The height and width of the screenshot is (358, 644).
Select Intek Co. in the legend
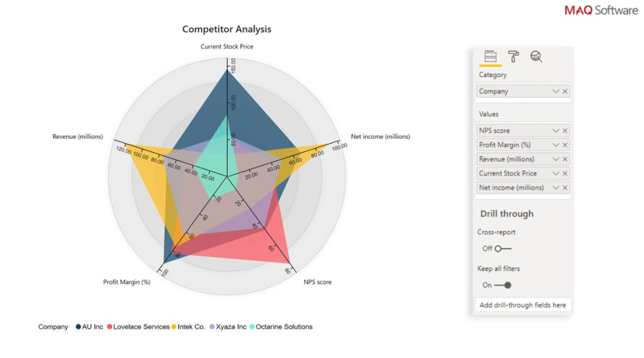(x=191, y=327)
